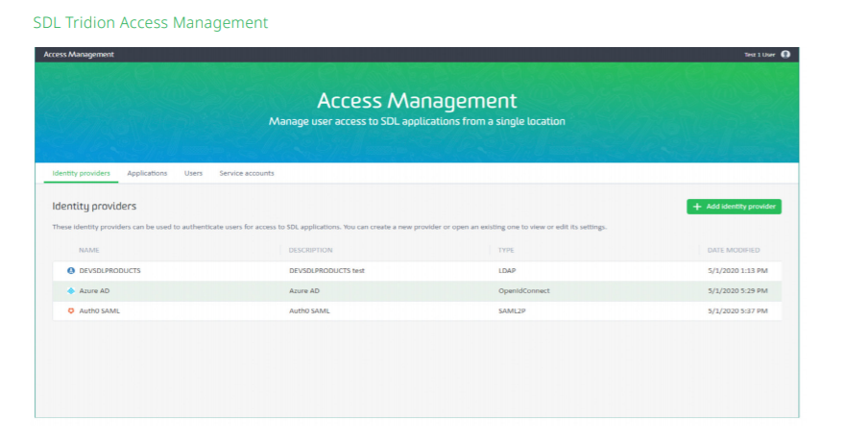Click the Azure AD description cell
The width and height of the screenshot is (868, 446).
pyautogui.click(x=304, y=291)
